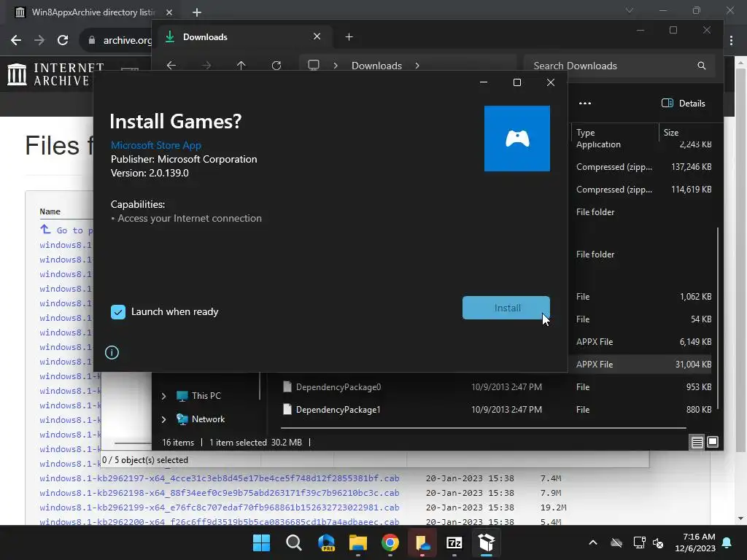Open a new Chrome tab
Image resolution: width=747 pixels, height=560 pixels.
(x=197, y=12)
